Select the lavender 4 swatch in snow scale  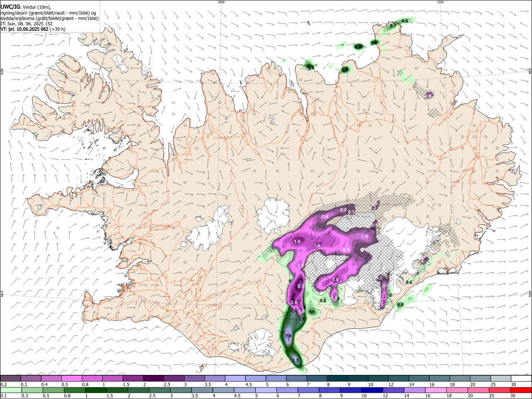click(x=235, y=378)
